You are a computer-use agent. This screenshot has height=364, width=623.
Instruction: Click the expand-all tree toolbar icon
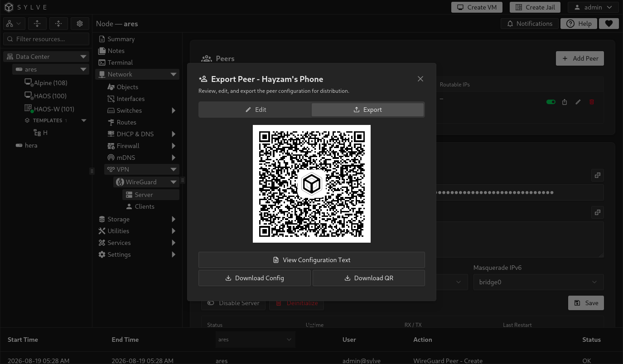point(37,24)
